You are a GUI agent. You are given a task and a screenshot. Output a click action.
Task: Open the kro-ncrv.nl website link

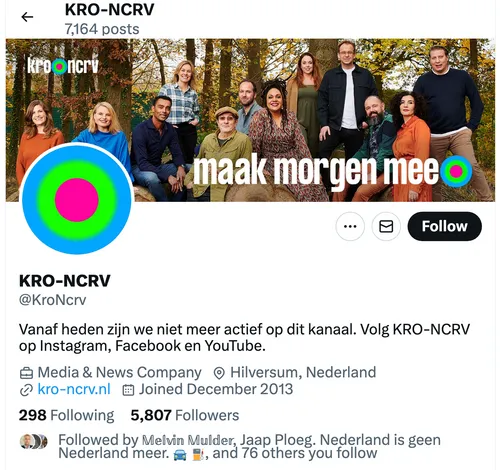pos(74,389)
